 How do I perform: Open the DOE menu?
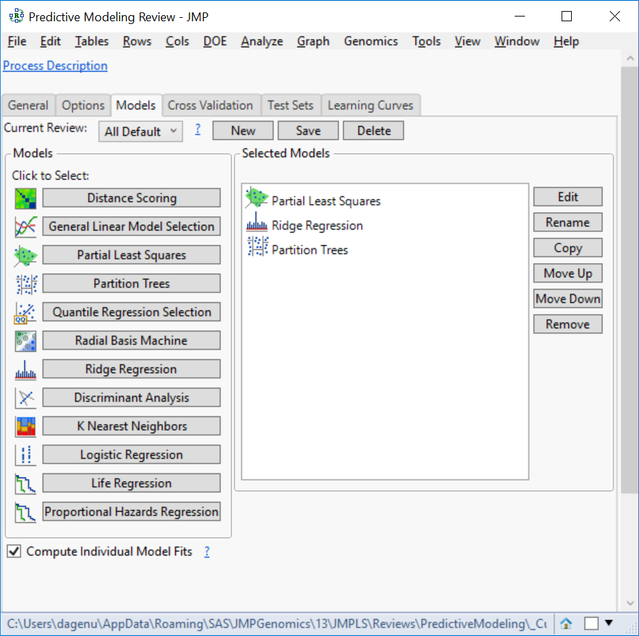(x=215, y=41)
